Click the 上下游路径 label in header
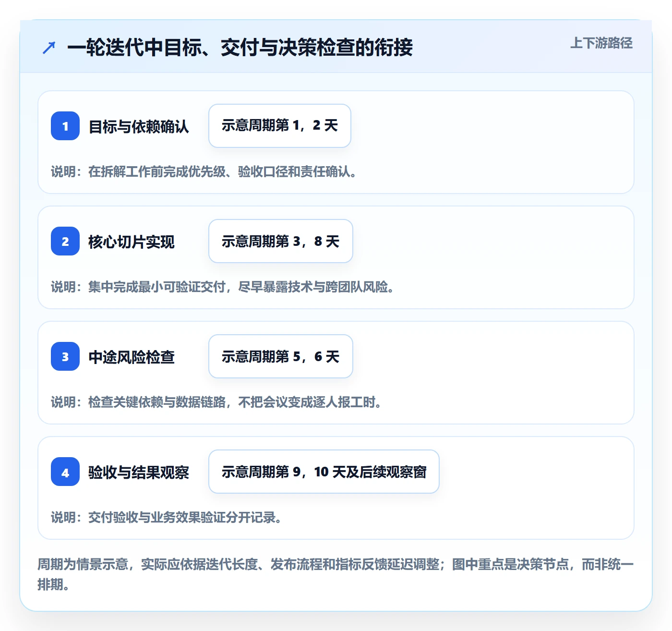This screenshot has width=672, height=631. (601, 43)
